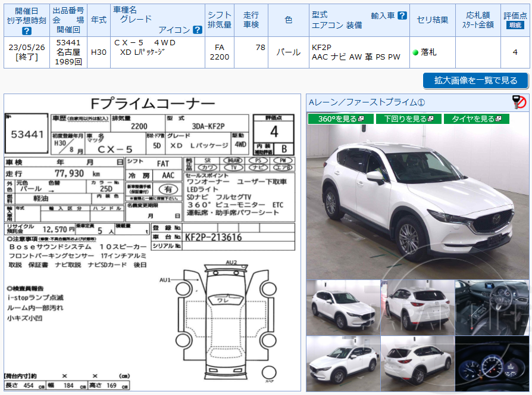Open the dashboard interior thumbnail
This screenshot has width=532, height=395.
click(492, 307)
